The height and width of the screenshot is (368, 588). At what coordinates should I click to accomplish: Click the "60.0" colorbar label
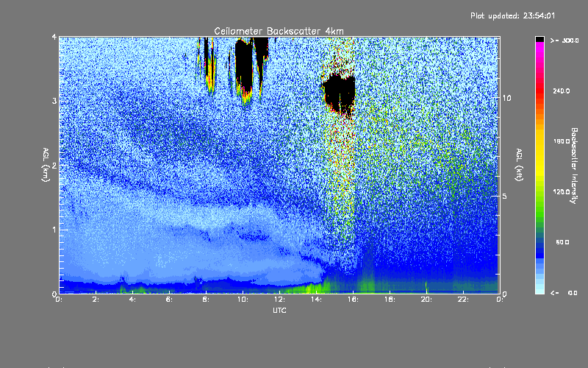pos(562,242)
